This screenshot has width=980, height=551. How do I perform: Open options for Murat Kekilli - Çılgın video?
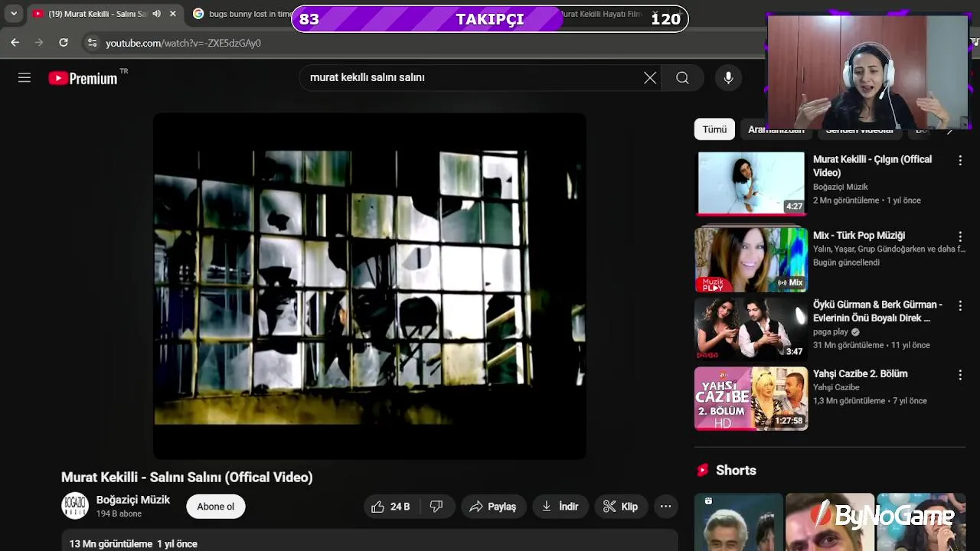point(960,161)
